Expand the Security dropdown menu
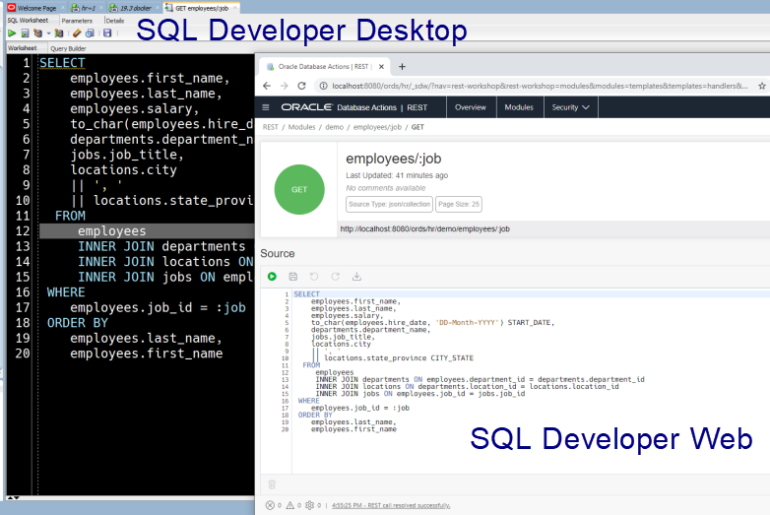770x515 pixels. [570, 107]
